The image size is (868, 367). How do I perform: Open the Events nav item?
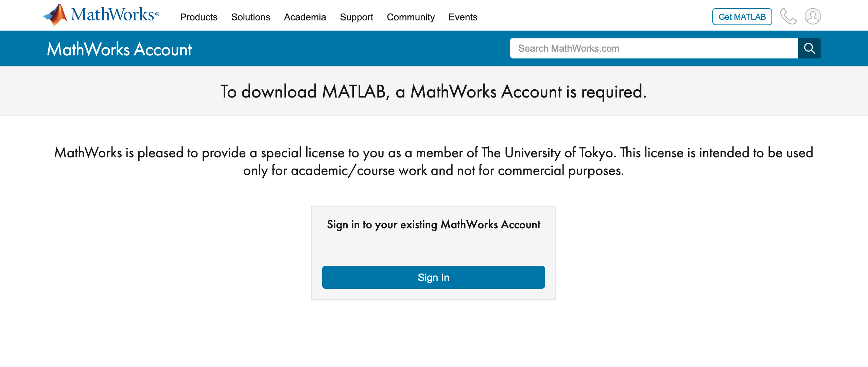point(463,17)
